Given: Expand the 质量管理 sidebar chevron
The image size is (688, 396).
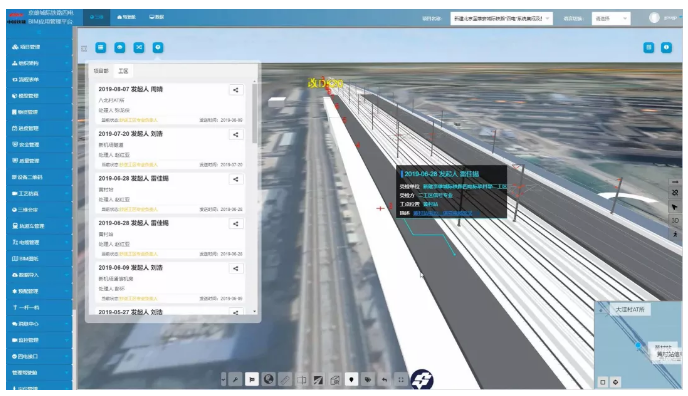Looking at the screenshot, I should coord(67,161).
